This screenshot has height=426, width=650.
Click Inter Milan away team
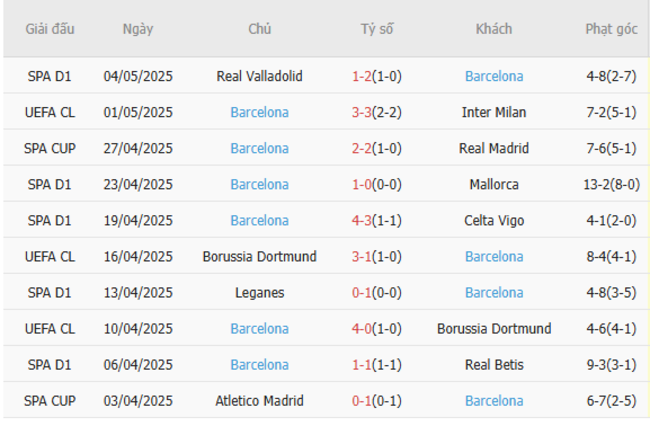(x=493, y=112)
